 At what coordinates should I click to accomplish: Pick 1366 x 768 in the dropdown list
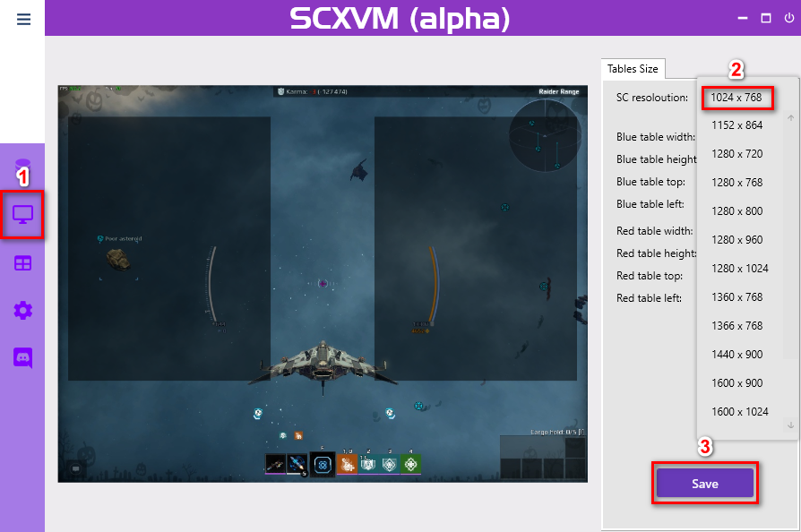point(736,326)
